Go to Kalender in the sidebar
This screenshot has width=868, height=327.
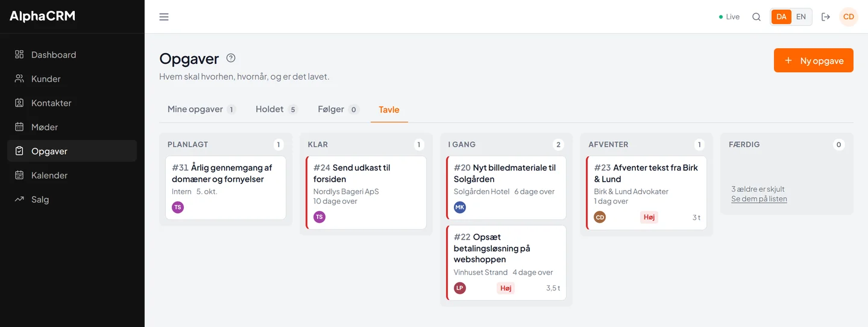click(x=72, y=175)
